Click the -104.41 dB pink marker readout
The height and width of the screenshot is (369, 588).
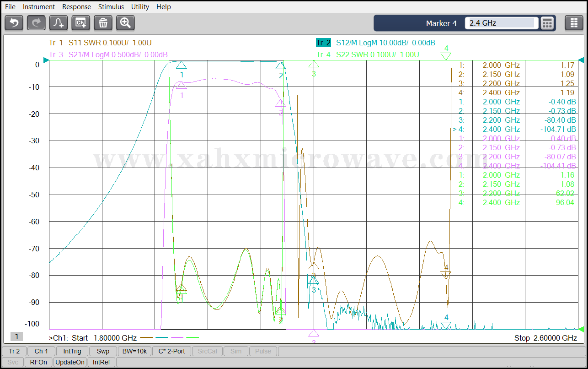point(558,166)
